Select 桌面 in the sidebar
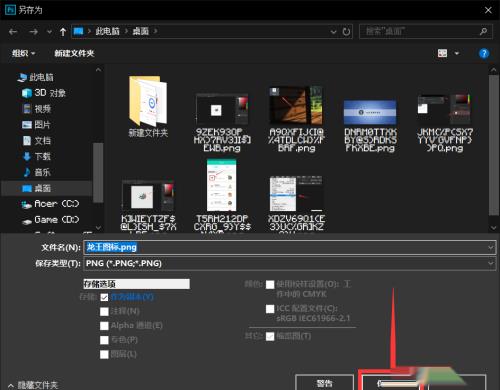The image size is (500, 390). 47,188
